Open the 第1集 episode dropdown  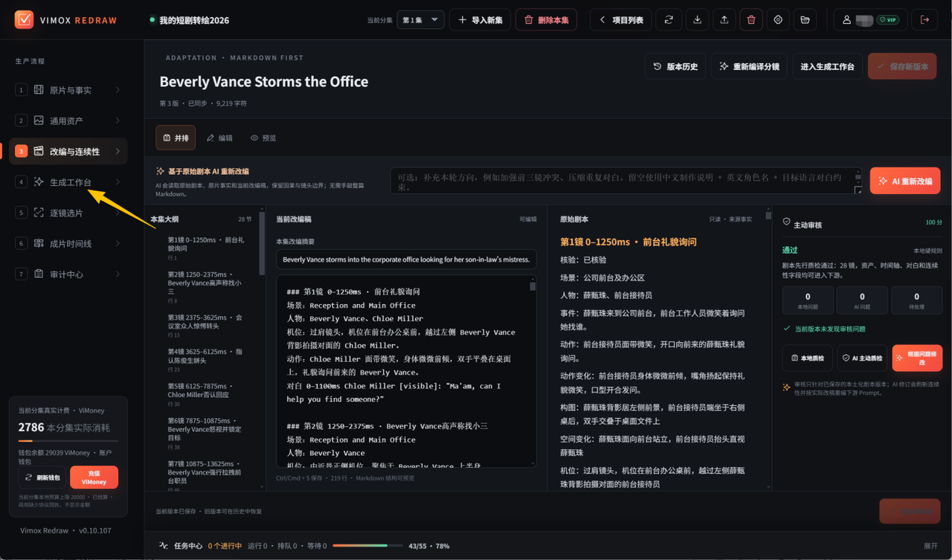(x=420, y=20)
